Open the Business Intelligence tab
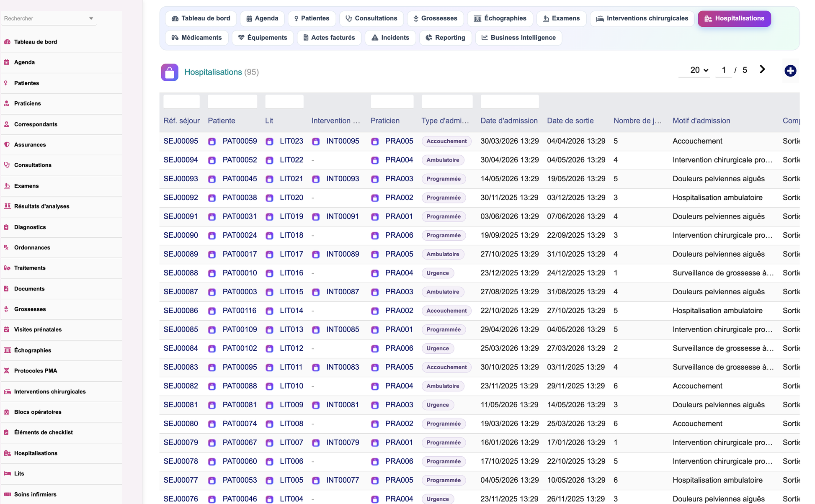Image resolution: width=815 pixels, height=504 pixels. (518, 38)
